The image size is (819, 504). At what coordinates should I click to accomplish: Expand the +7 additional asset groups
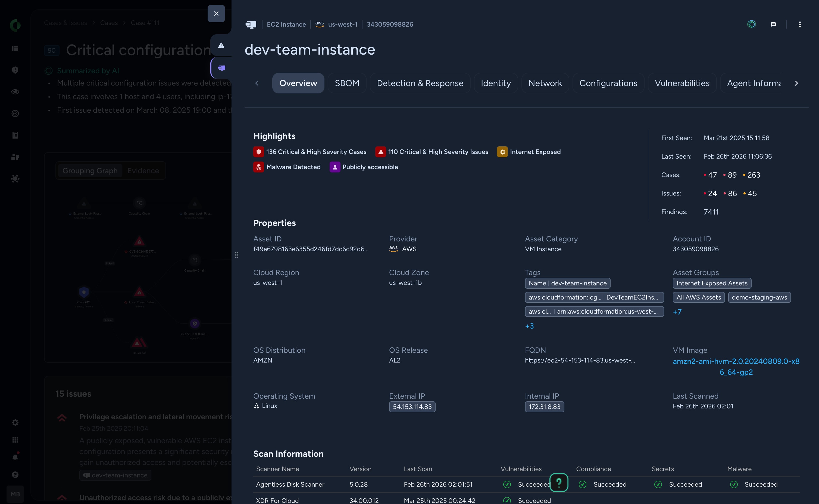click(678, 312)
